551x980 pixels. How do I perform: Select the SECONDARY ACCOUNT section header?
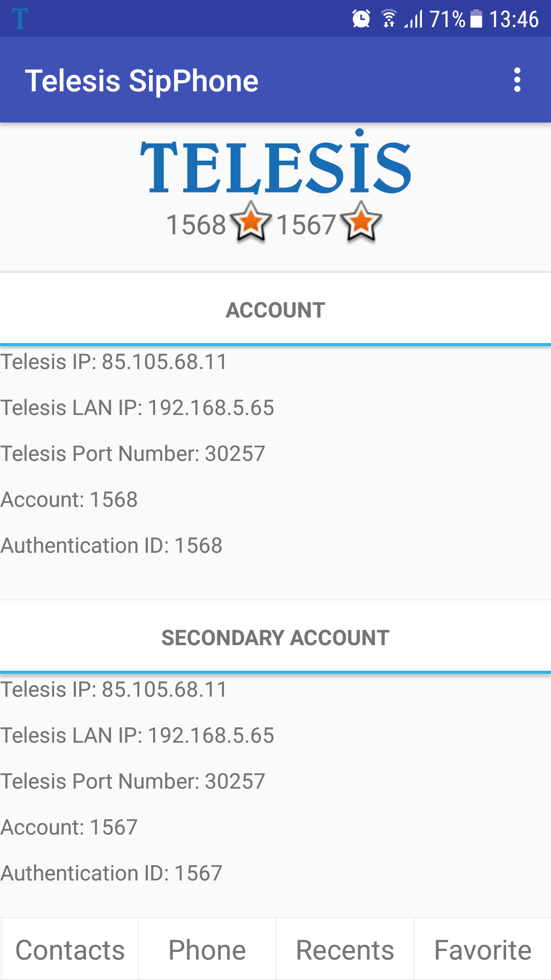[x=275, y=638]
